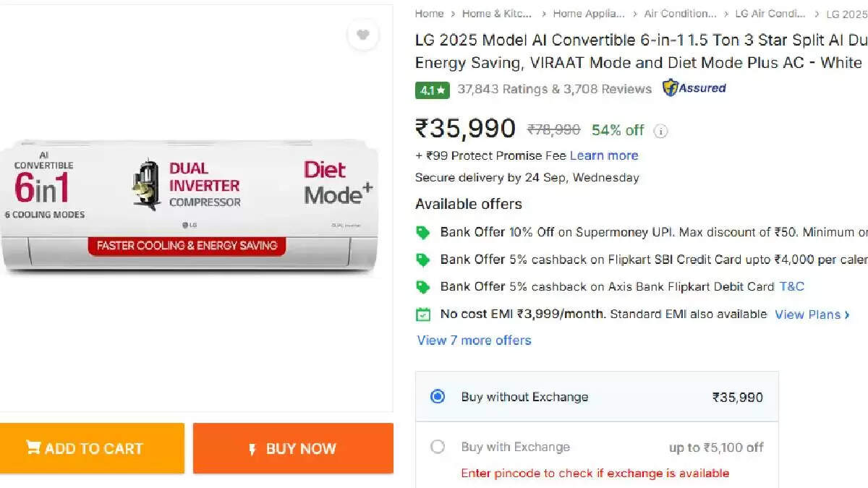Open View Plans for EMI options

point(808,314)
